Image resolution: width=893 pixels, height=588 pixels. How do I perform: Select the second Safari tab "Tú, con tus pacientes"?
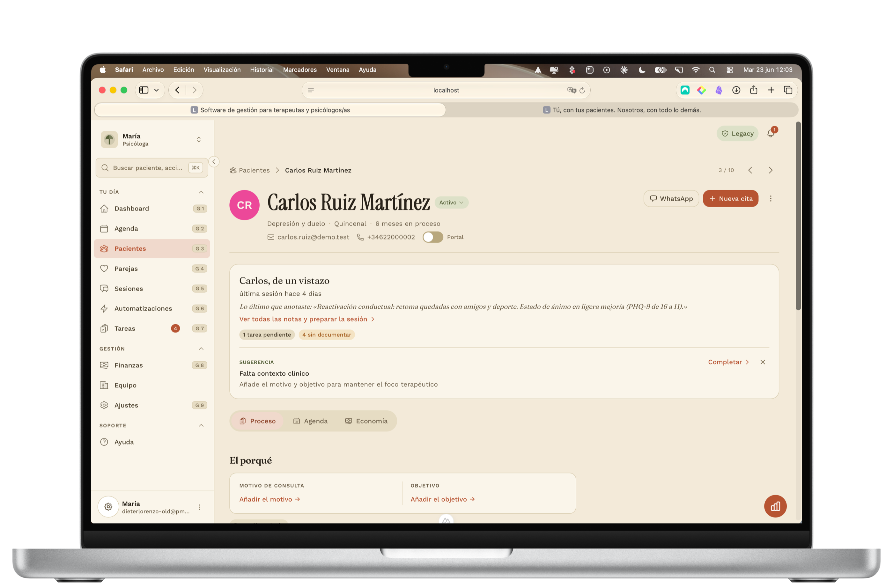(x=622, y=110)
